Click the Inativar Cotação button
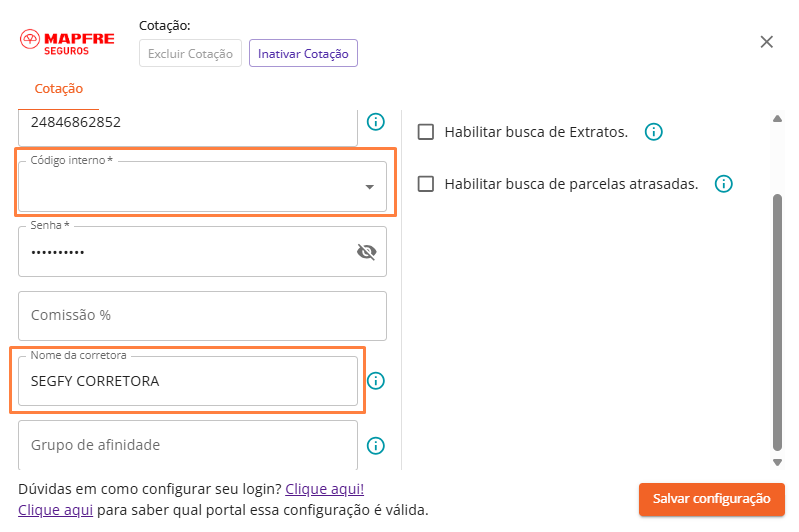 pyautogui.click(x=303, y=54)
